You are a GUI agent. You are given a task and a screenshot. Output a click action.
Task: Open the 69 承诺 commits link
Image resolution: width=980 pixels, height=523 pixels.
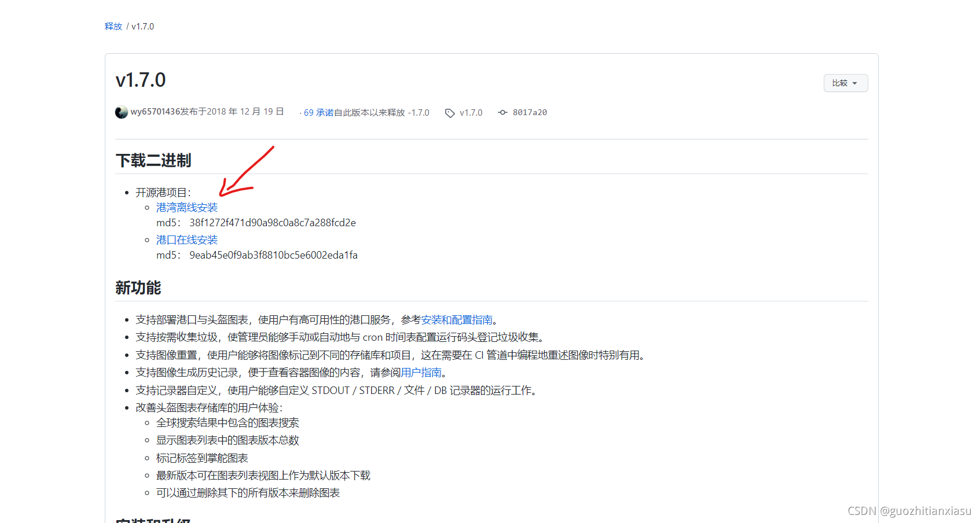[318, 113]
